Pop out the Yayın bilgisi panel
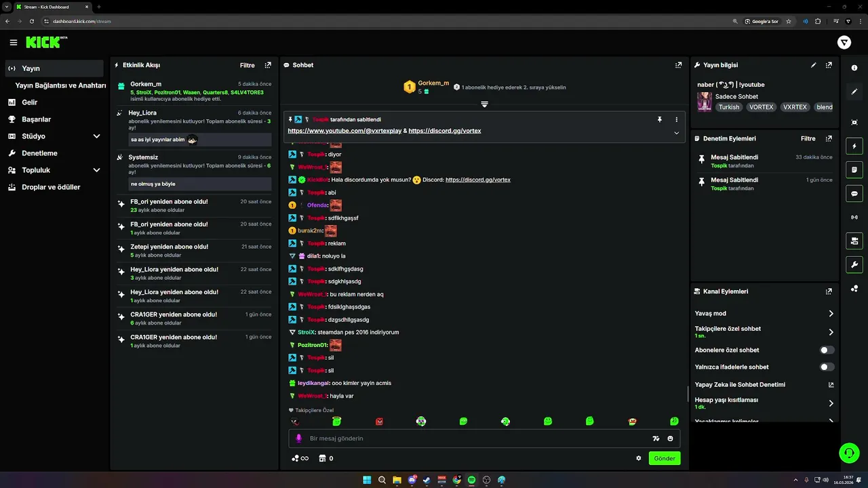 [829, 65]
